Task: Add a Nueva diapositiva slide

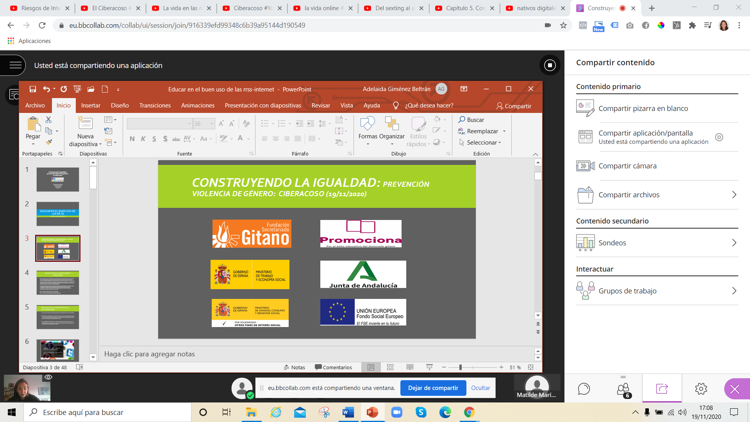Action: coord(85,132)
